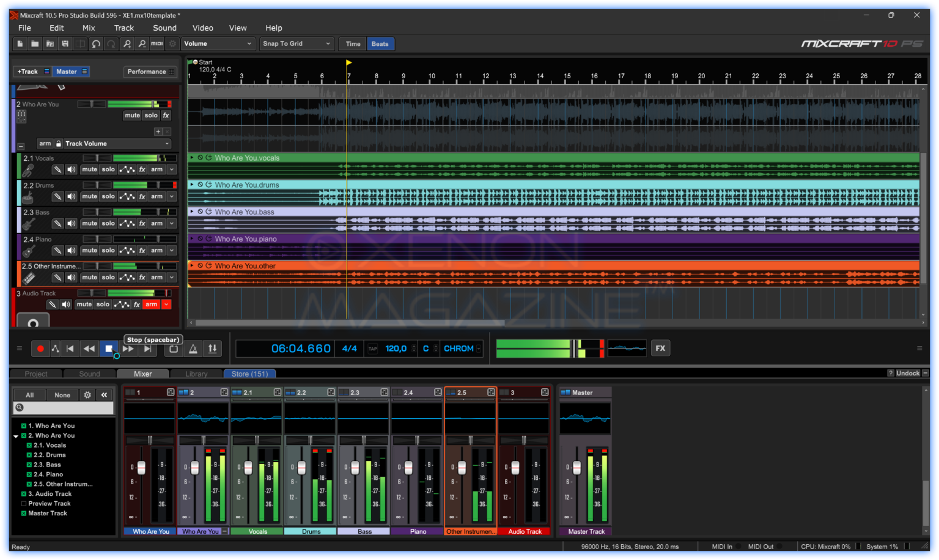Enable loop mode in the transport bar
This screenshot has height=560, width=939.
click(x=173, y=348)
